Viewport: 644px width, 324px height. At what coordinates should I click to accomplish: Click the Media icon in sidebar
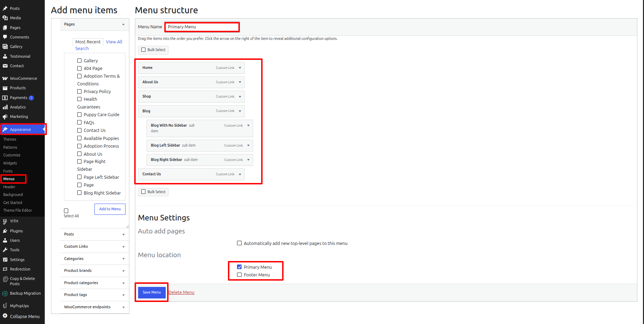[5, 18]
